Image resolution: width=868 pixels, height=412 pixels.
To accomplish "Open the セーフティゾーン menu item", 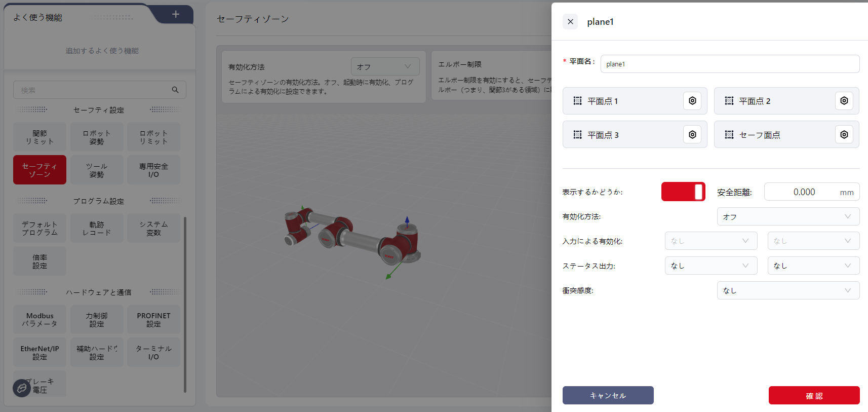I will point(40,170).
